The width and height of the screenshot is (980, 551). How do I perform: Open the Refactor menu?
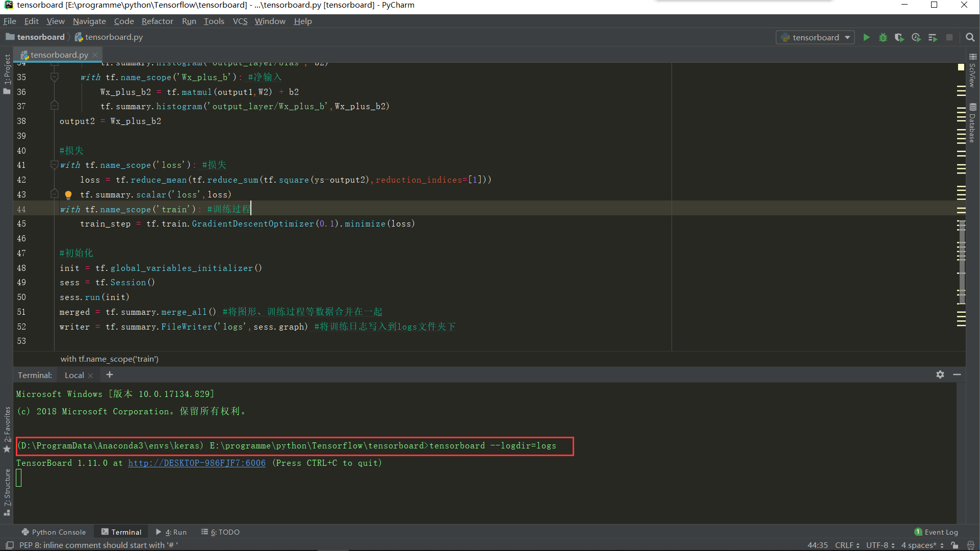[x=157, y=21]
